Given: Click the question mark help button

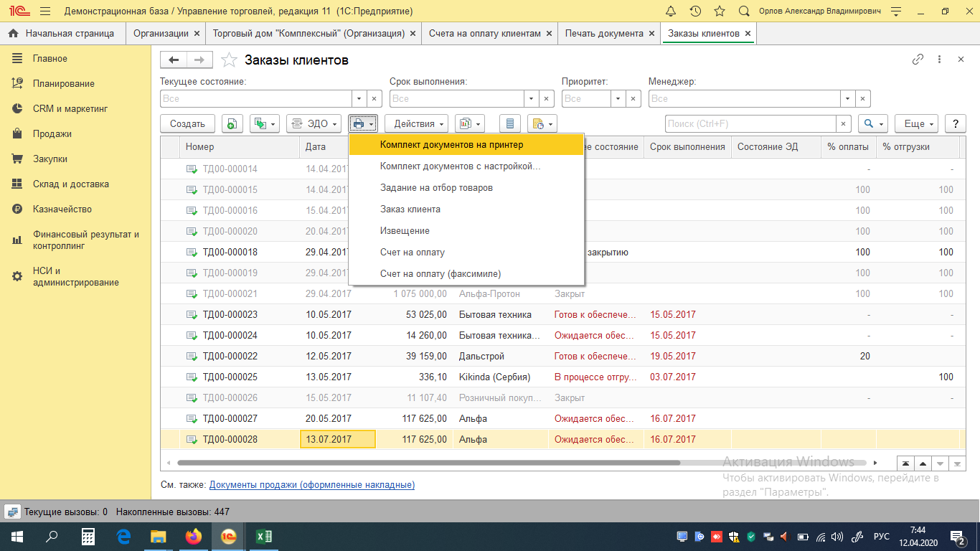Looking at the screenshot, I should [955, 124].
